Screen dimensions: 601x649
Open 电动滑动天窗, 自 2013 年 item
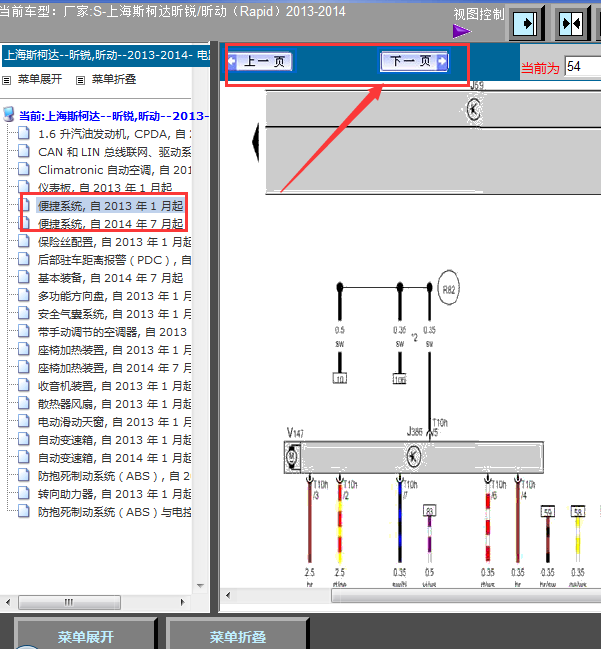click(115, 422)
